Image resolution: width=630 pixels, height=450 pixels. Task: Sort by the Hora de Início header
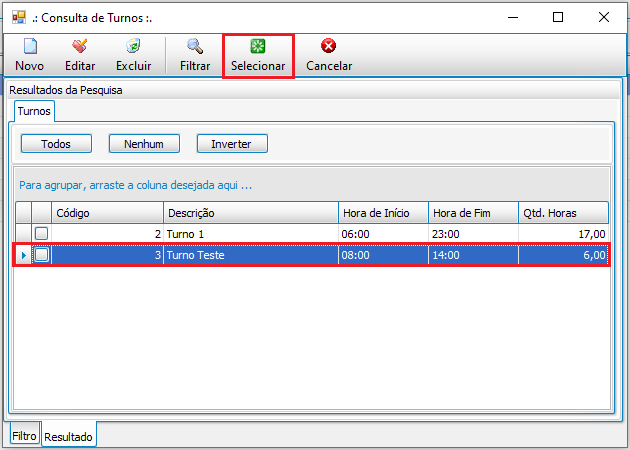pos(383,213)
